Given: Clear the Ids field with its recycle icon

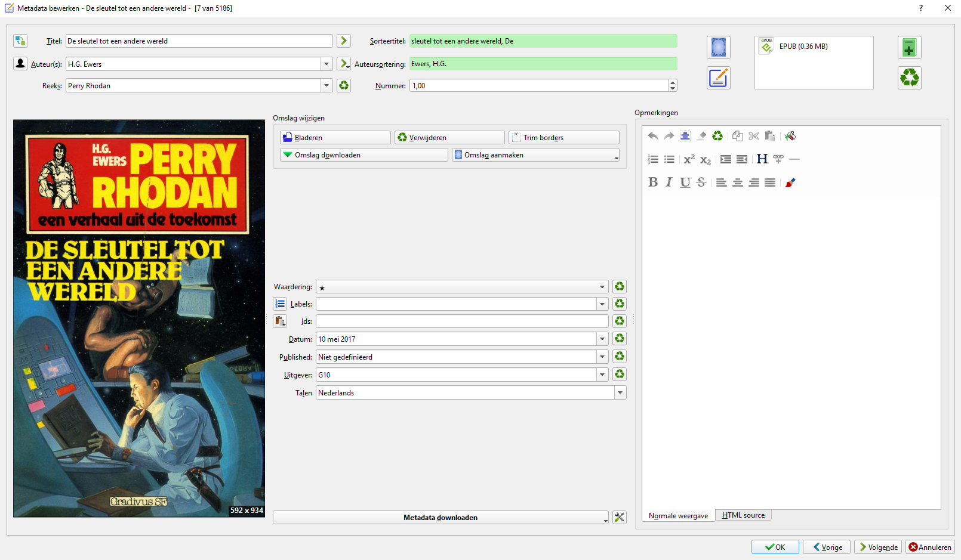Looking at the screenshot, I should point(620,321).
